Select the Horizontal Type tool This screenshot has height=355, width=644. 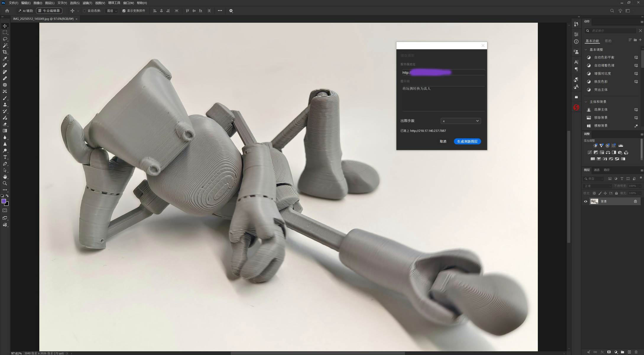click(x=5, y=157)
